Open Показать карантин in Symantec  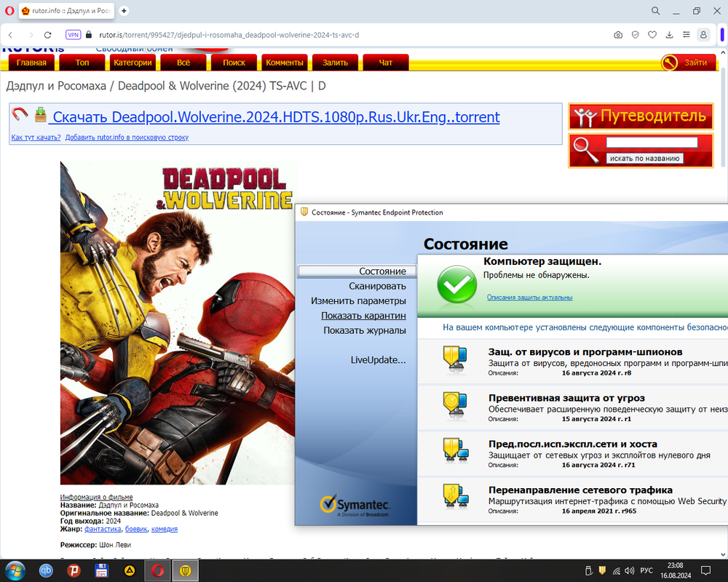(363, 316)
